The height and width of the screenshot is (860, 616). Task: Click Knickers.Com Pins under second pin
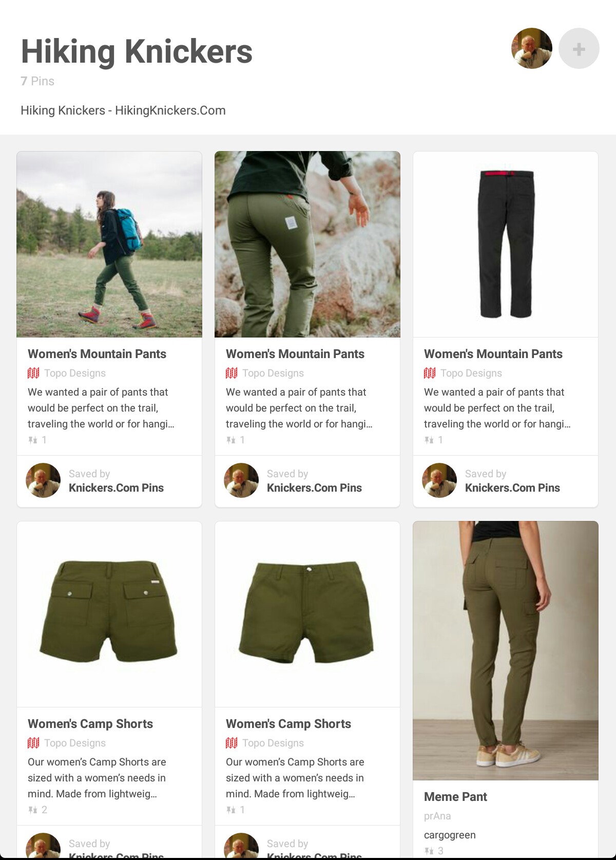click(x=314, y=488)
